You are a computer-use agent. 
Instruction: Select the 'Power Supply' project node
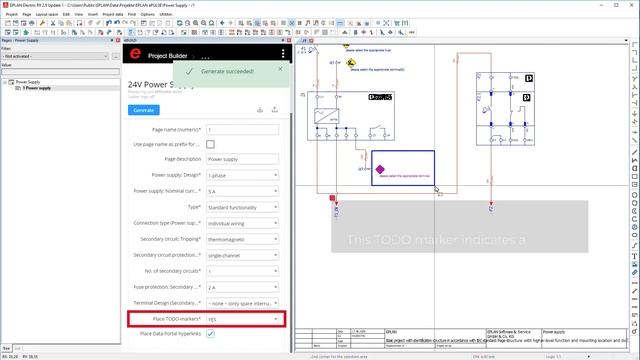point(28,82)
